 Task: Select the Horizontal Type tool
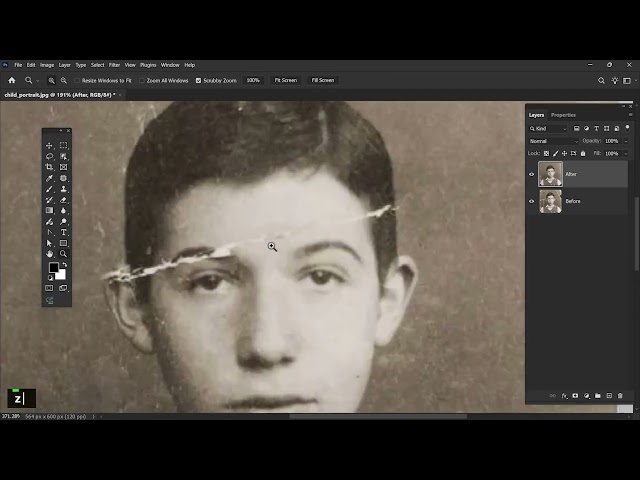pyautogui.click(x=63, y=233)
